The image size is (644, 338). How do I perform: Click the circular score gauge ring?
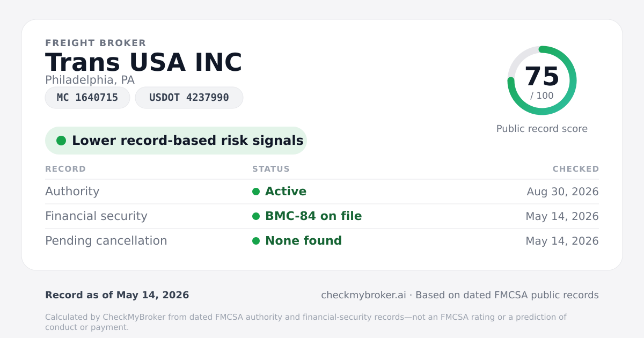542,80
